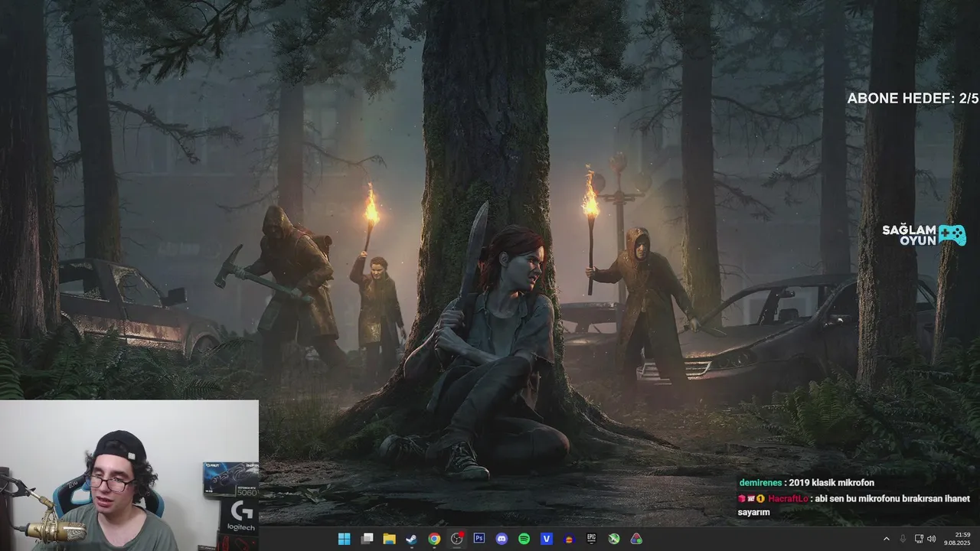Open Photoshop from the taskbar
This screenshot has width=980, height=551.
479,539
